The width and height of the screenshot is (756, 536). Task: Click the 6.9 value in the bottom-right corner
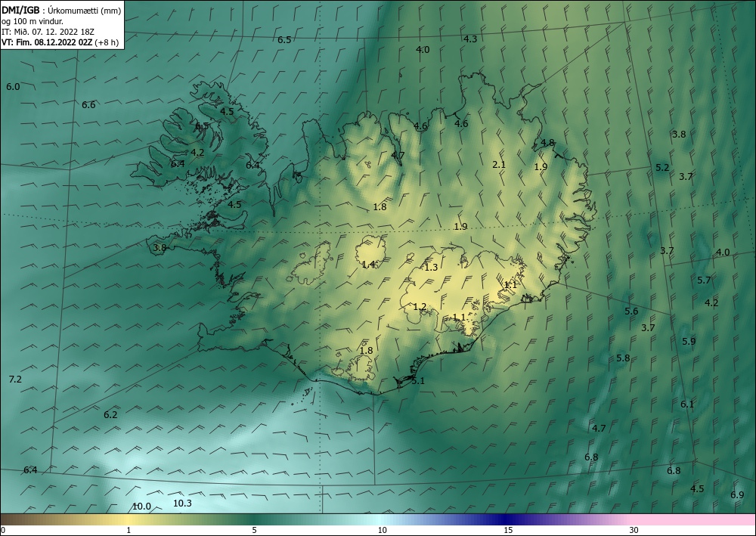737,495
